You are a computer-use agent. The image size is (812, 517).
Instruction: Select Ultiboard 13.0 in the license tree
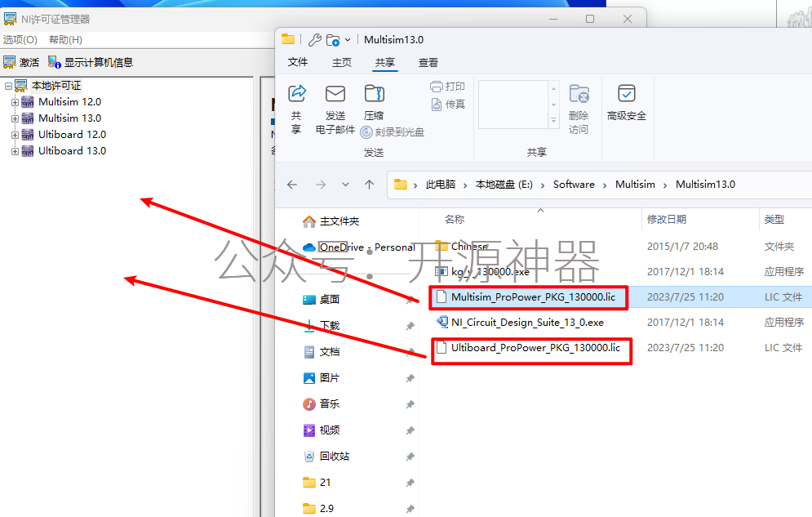[x=72, y=151]
